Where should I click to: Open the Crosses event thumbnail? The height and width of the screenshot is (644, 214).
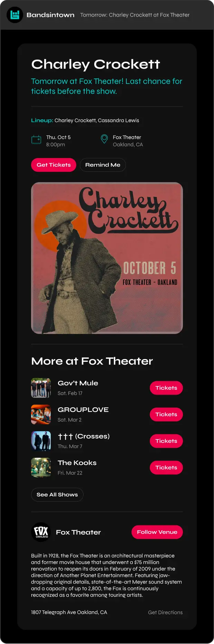(41, 441)
